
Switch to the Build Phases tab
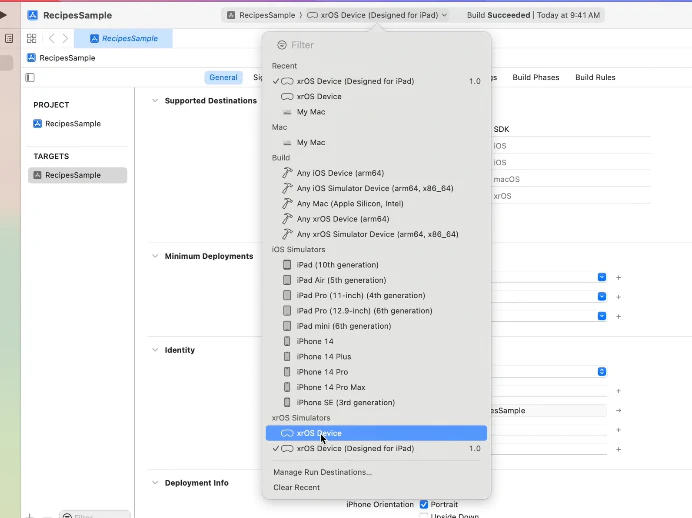(x=535, y=77)
